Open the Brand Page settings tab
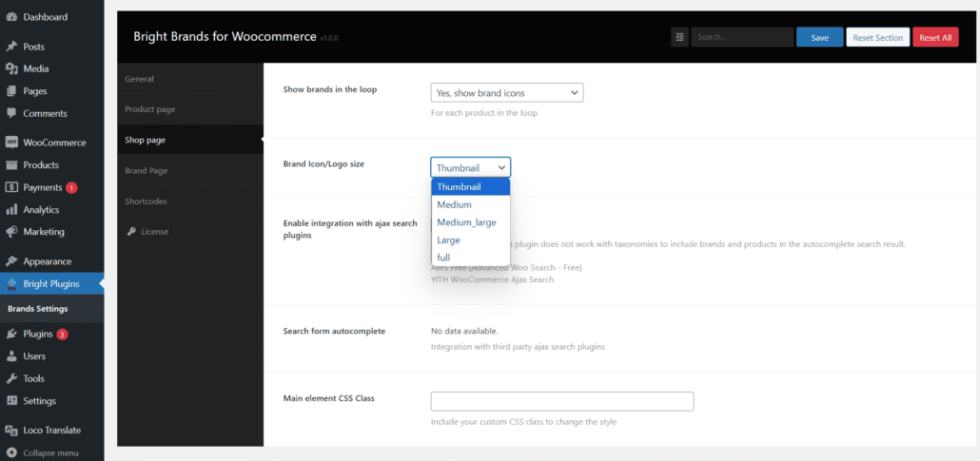The image size is (980, 461). [146, 171]
